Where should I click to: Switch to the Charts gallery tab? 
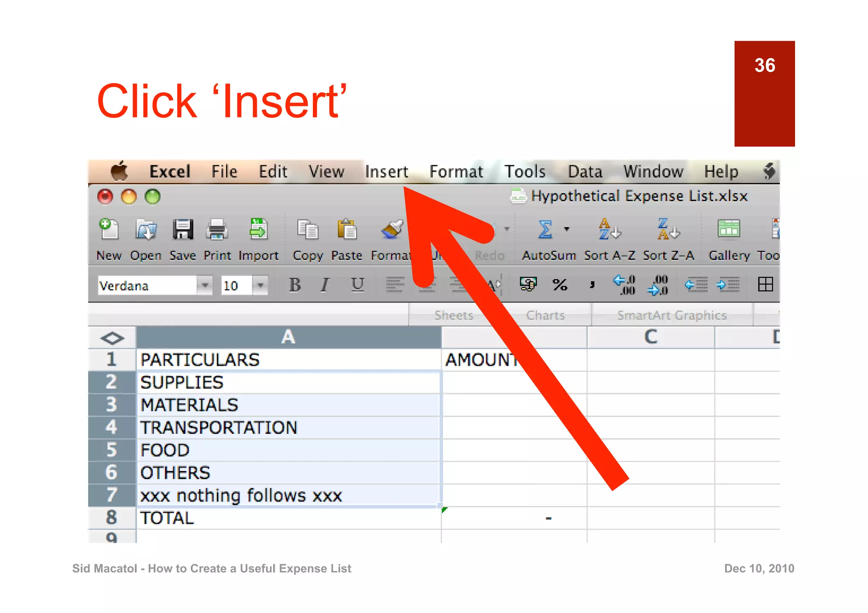545,315
